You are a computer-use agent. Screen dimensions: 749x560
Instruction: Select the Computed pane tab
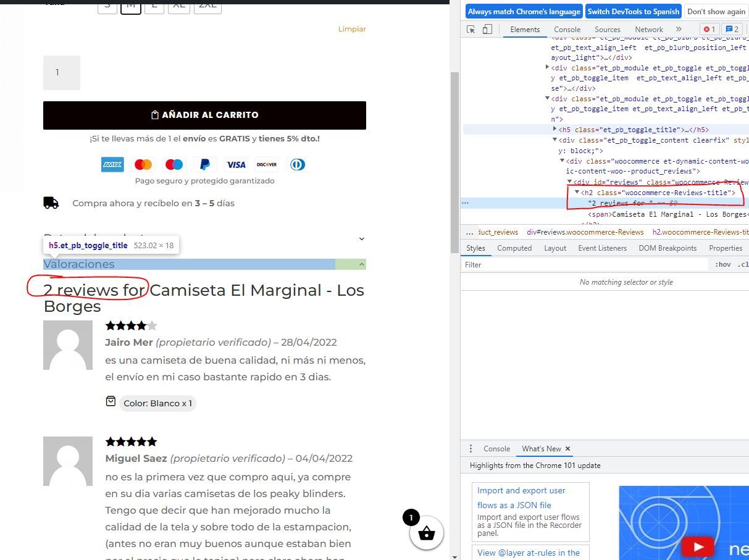514,248
